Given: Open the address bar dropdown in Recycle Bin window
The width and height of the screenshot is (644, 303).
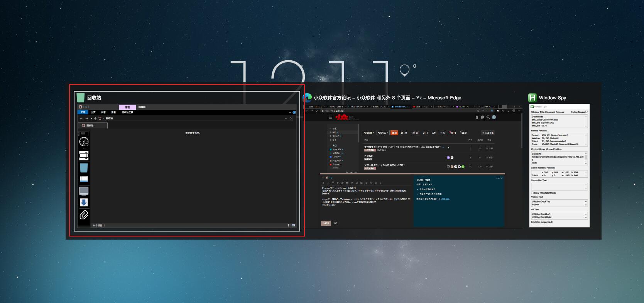Looking at the screenshot, I should tap(286, 119).
